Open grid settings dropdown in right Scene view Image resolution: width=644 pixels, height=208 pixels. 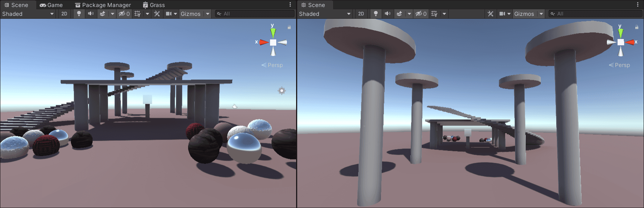pos(444,14)
